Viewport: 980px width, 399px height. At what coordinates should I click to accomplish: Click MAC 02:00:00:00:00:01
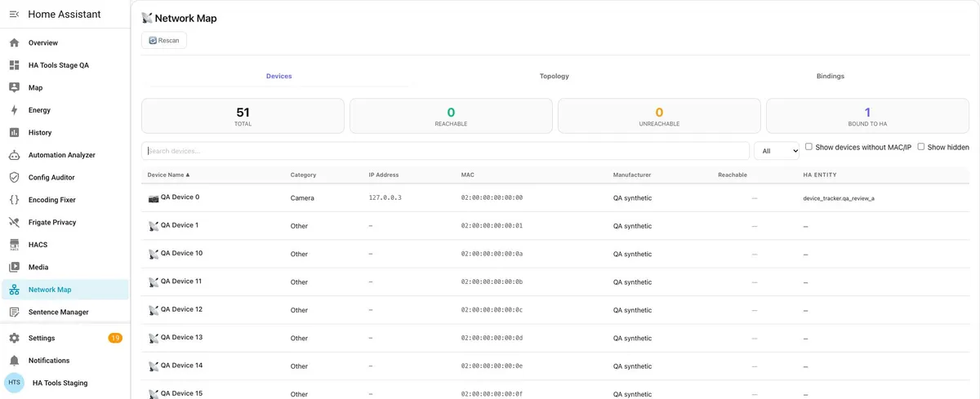492,226
